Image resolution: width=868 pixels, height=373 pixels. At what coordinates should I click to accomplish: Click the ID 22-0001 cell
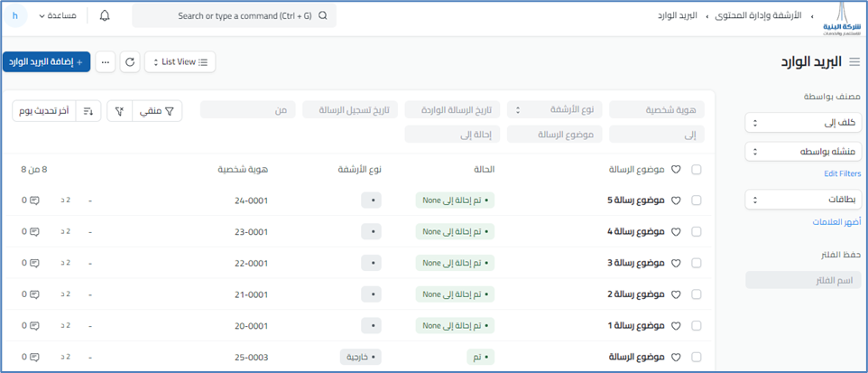coord(252,263)
